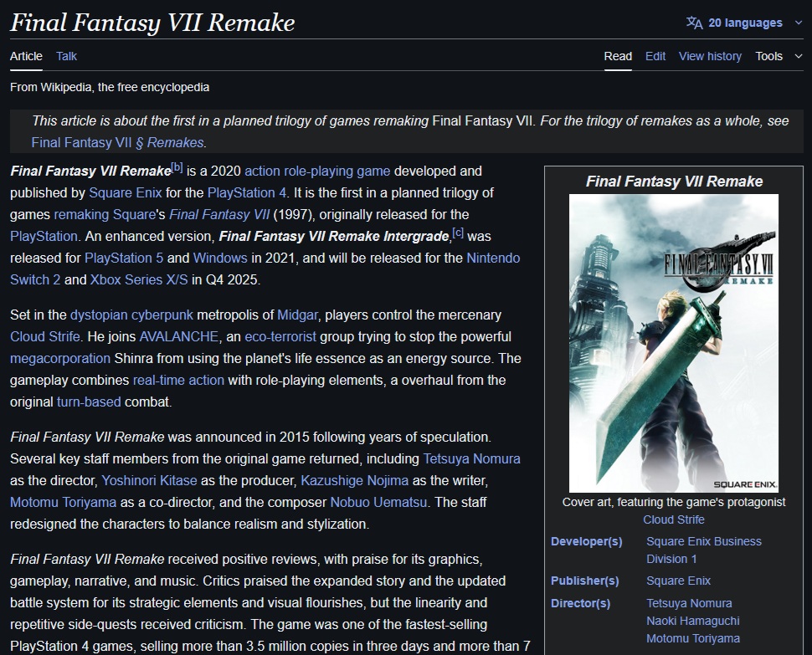Open Cloud Strife link in cover caption
This screenshot has width=812, height=655.
click(673, 519)
